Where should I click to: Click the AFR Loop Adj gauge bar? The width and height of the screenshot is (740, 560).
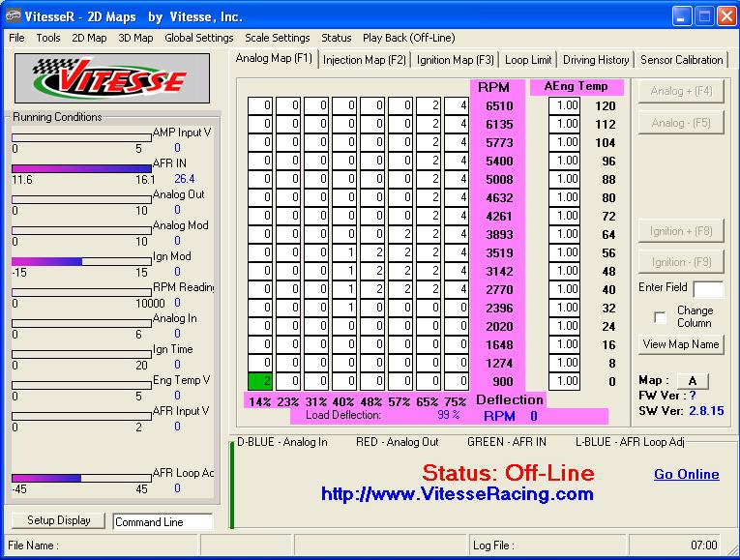click(x=81, y=478)
